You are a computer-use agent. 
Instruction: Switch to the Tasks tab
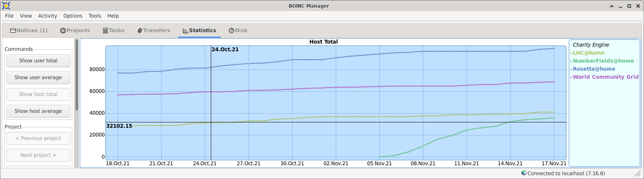tap(114, 31)
